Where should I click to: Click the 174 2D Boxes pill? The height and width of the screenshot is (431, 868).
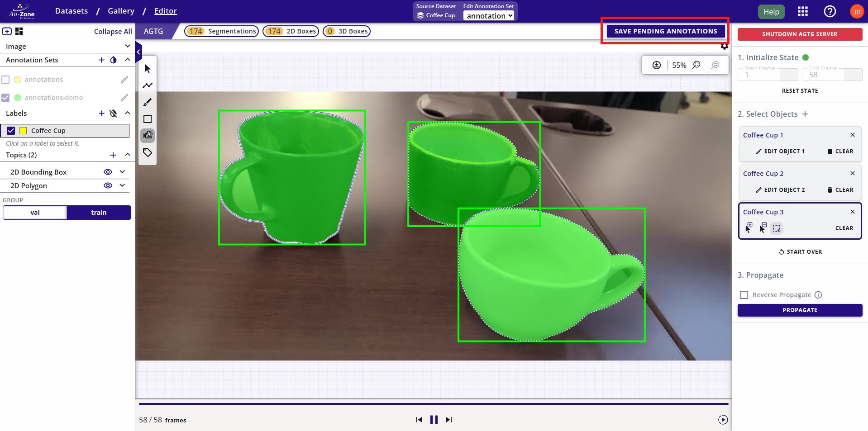click(291, 31)
